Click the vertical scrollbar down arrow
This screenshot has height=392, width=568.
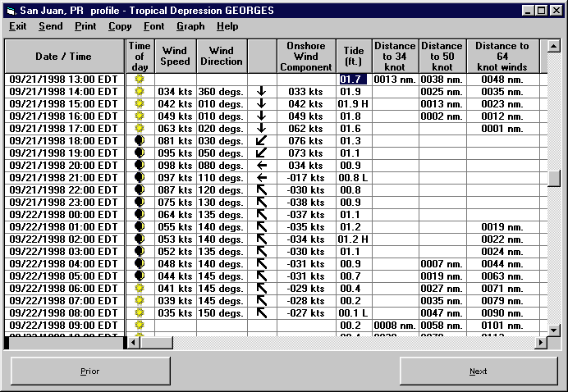pyautogui.click(x=554, y=330)
